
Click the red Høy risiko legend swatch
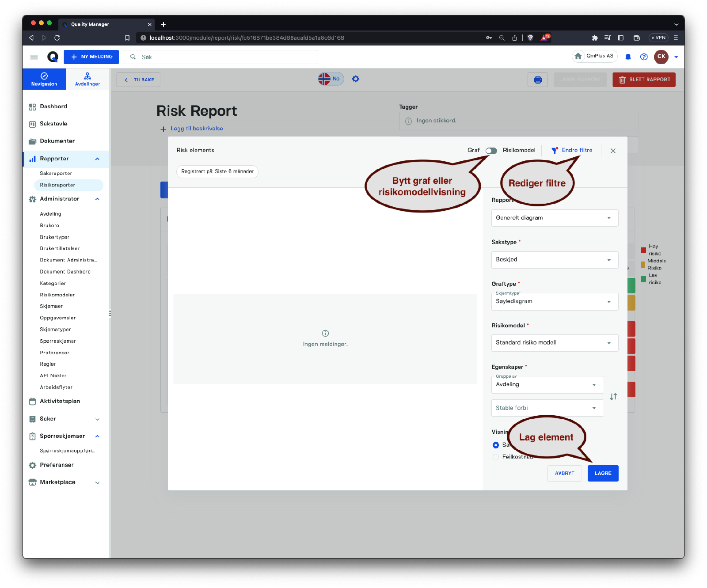643,250
